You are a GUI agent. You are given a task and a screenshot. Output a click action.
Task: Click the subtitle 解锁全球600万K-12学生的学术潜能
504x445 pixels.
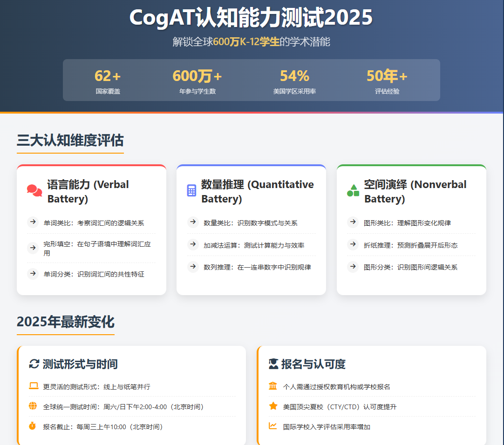pos(252,42)
